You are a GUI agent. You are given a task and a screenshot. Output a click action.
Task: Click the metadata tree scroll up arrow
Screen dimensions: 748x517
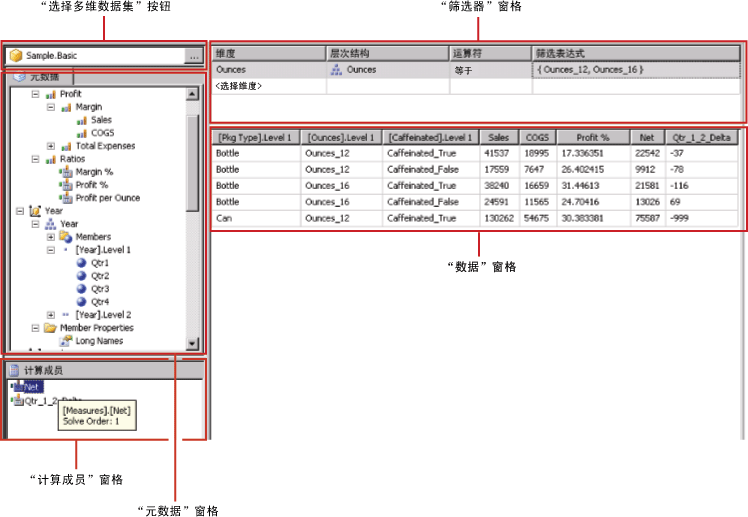click(192, 94)
